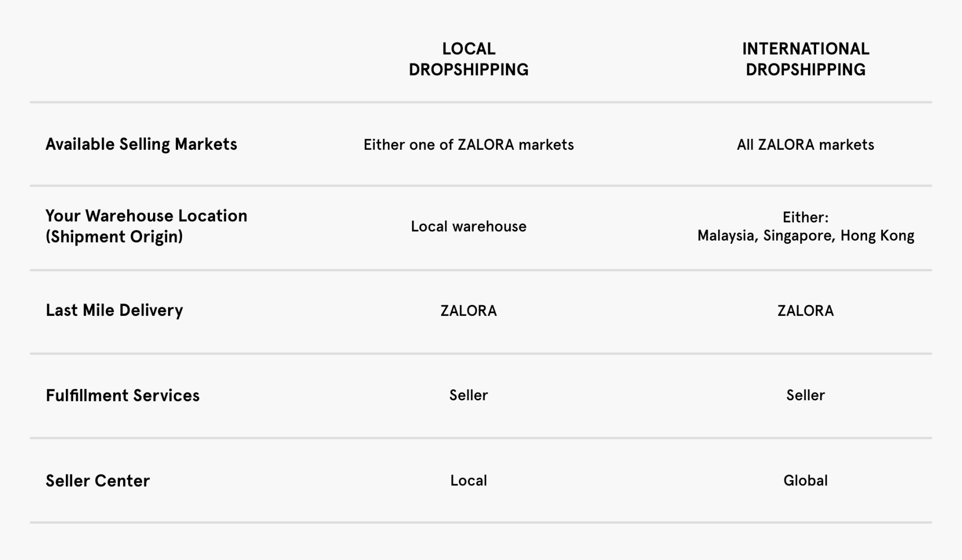Viewport: 962px width, 560px height.
Task: Click the Fulfillment Services row label
Action: coord(122,395)
